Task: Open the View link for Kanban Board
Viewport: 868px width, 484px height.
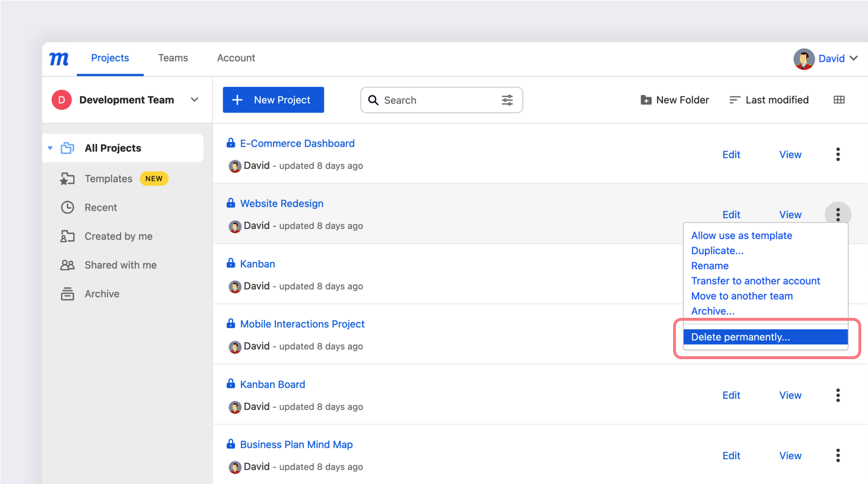Action: tap(790, 395)
